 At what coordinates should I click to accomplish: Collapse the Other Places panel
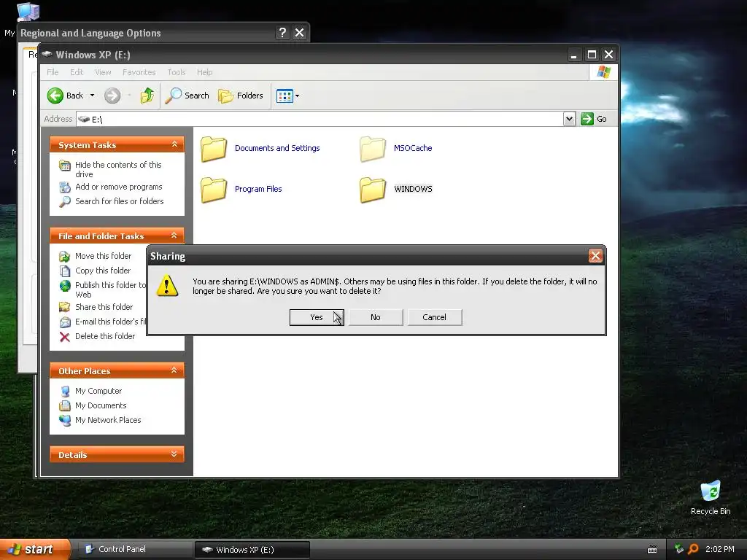pos(174,370)
